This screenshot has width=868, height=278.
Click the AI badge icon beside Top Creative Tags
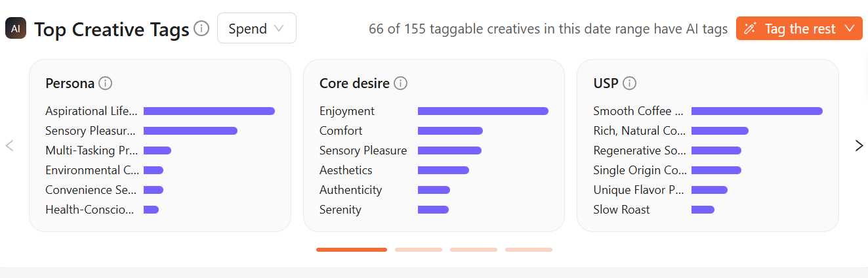(x=16, y=29)
